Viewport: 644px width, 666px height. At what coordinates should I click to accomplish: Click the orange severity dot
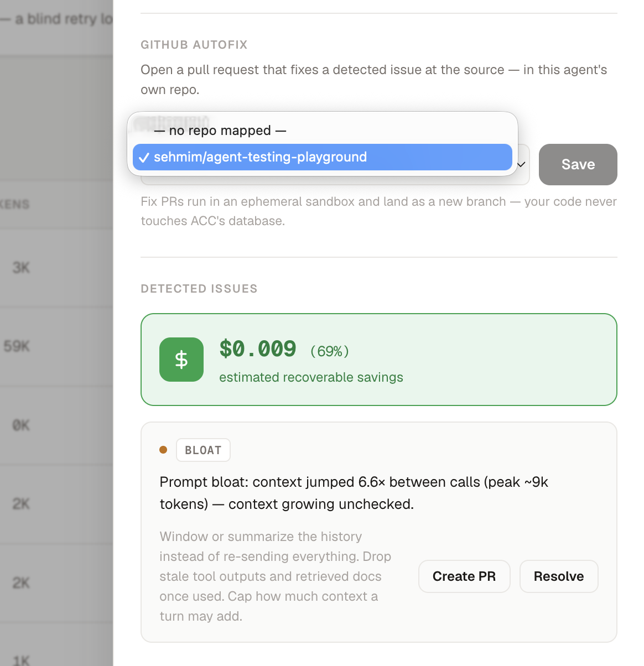163,450
